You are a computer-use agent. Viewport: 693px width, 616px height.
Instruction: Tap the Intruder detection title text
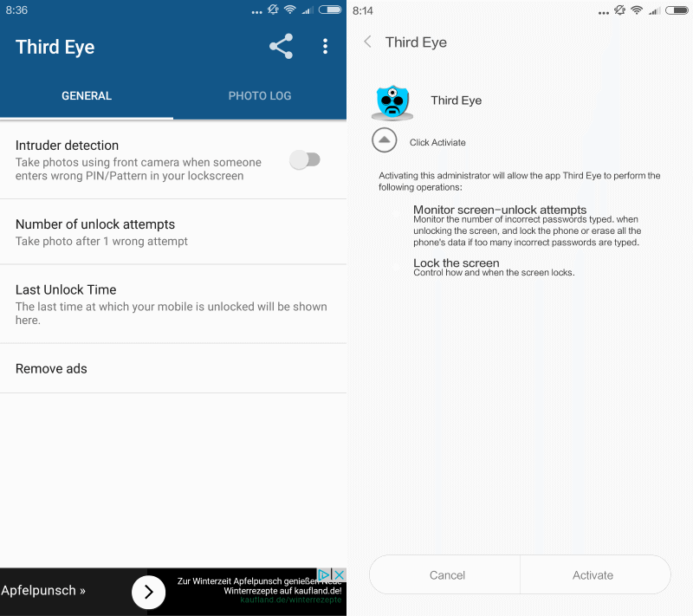click(x=68, y=146)
